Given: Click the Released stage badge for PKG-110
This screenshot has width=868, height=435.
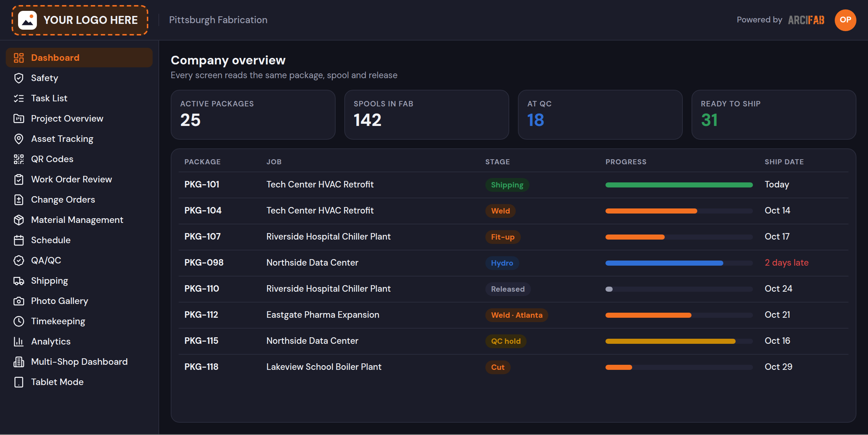Looking at the screenshot, I should [x=508, y=289].
